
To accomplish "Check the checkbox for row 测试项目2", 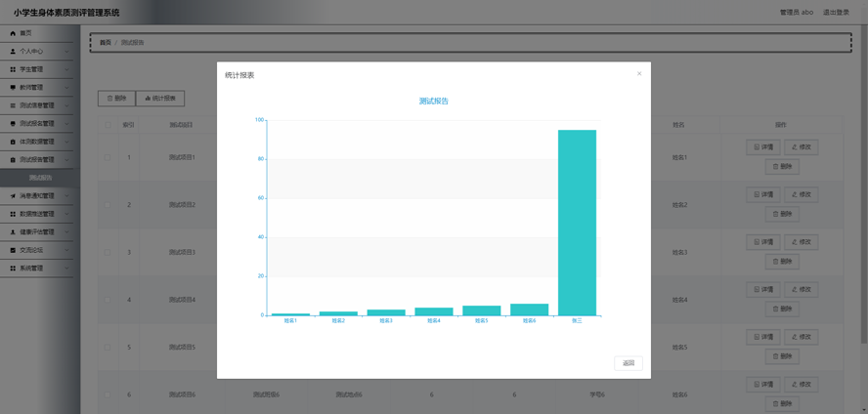I will (x=108, y=205).
